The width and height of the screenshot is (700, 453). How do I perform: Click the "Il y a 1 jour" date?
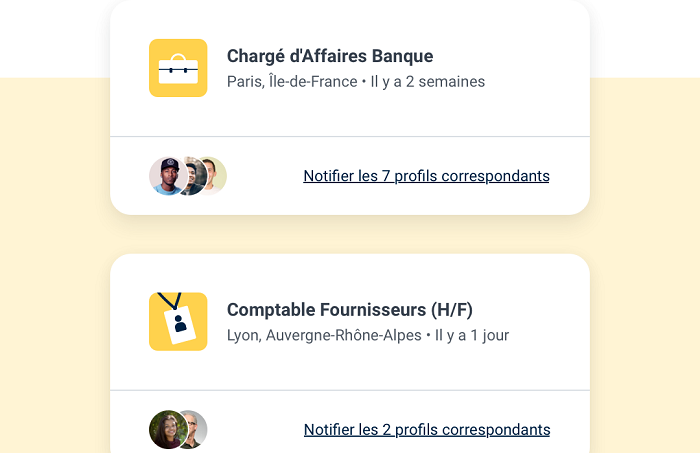tap(472, 335)
